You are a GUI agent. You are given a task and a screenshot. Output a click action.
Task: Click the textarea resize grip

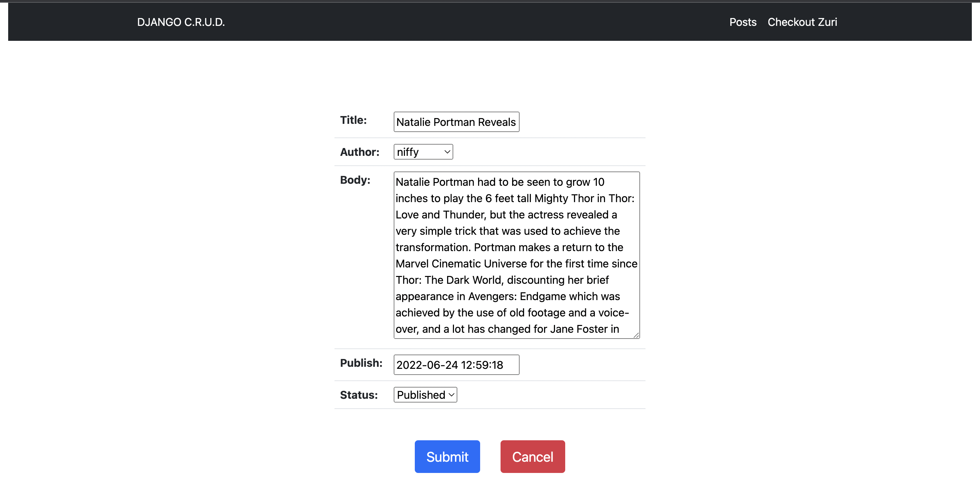pyautogui.click(x=636, y=335)
